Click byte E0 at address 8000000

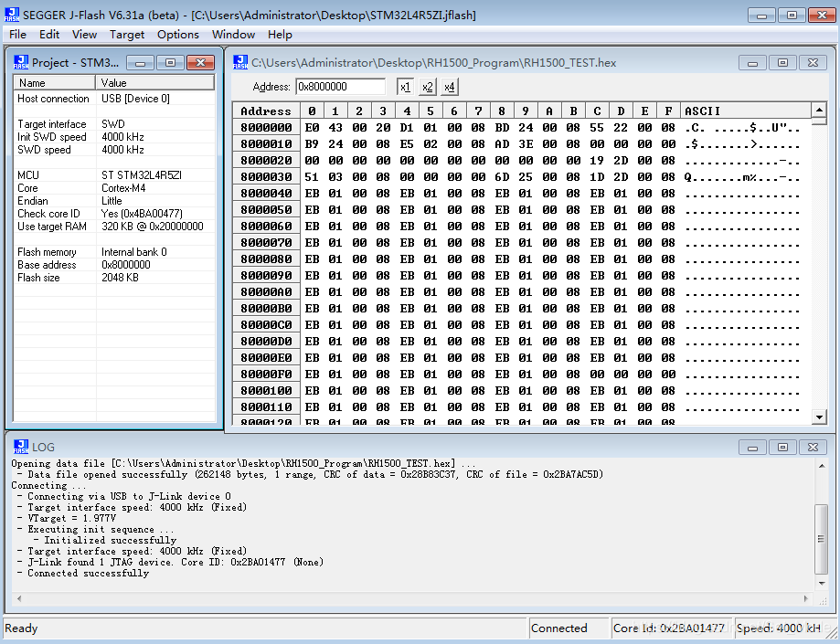coord(312,127)
